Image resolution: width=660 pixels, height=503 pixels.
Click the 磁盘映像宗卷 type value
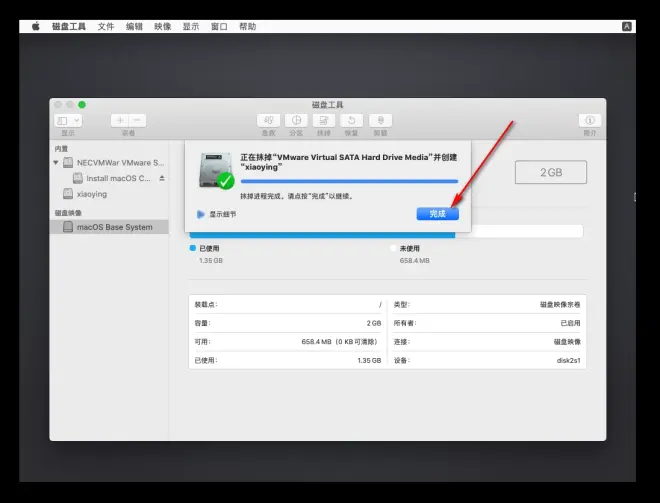[560, 304]
